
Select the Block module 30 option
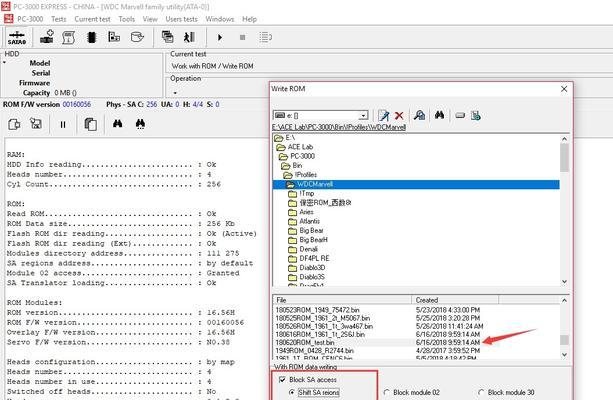(x=481, y=392)
